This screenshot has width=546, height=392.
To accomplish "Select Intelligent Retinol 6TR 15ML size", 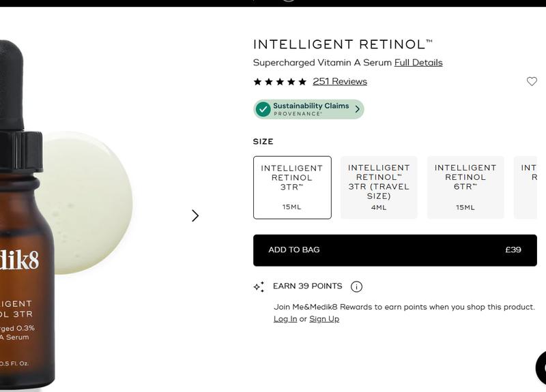I will click(x=465, y=187).
